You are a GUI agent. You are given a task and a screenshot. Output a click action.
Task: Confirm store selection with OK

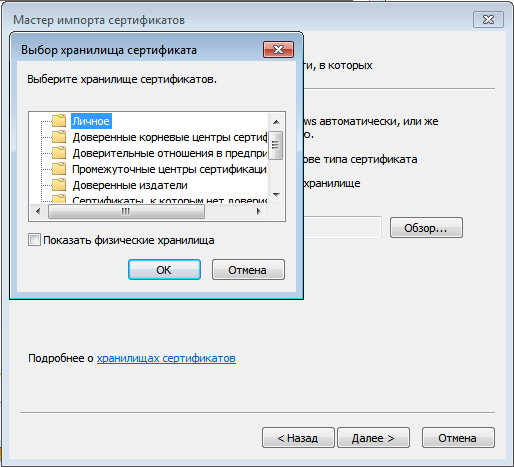pyautogui.click(x=164, y=269)
